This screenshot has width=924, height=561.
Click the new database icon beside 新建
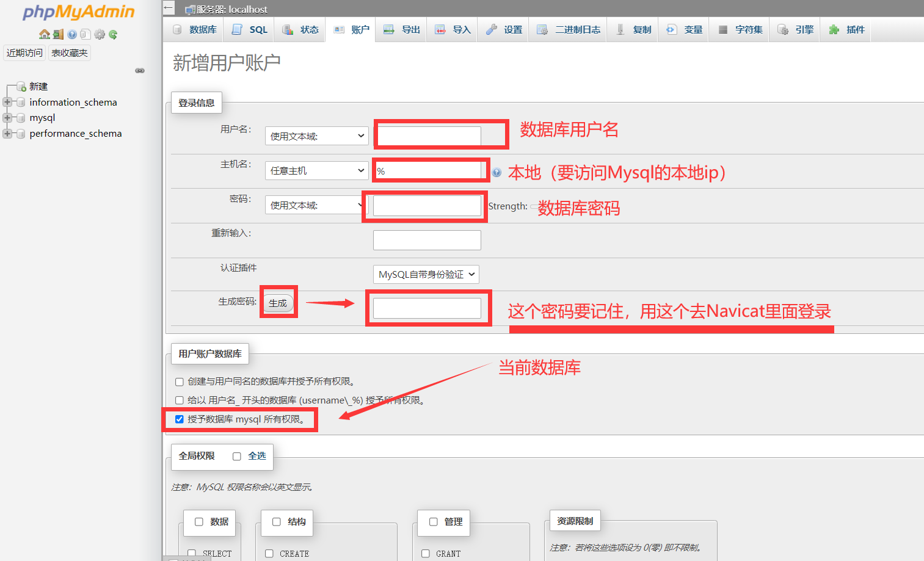pyautogui.click(x=21, y=87)
